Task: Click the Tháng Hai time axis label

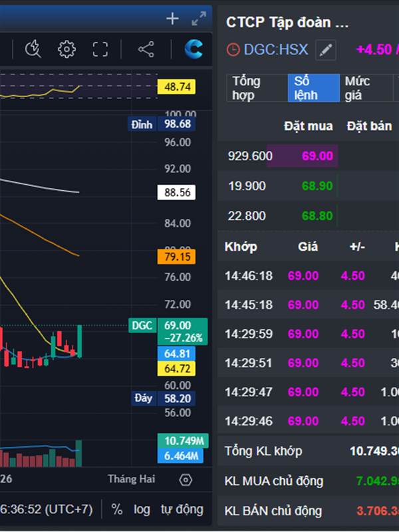Action: coord(131,479)
